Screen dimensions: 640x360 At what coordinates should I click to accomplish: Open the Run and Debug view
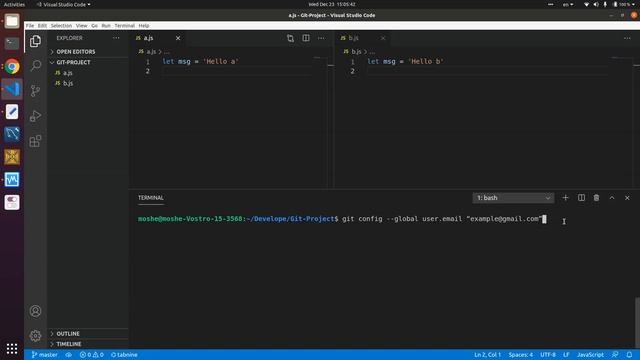click(36, 116)
